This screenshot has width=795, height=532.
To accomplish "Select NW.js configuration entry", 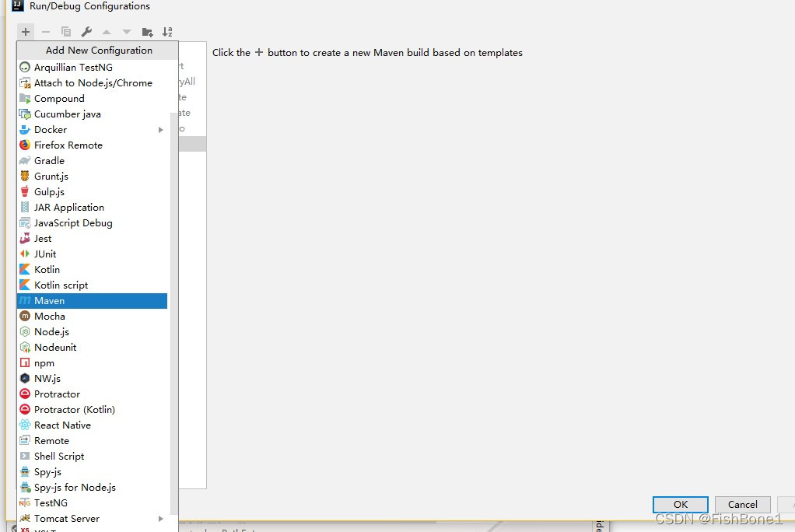I will click(93, 378).
